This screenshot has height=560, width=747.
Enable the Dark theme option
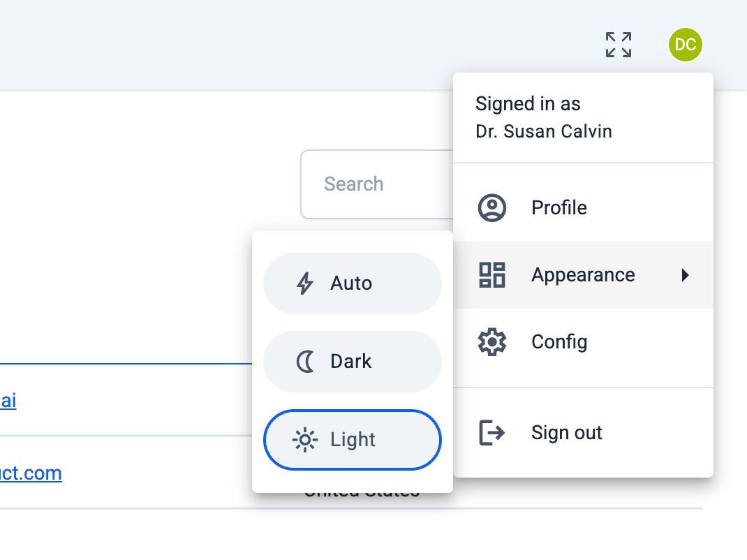pyautogui.click(x=353, y=362)
